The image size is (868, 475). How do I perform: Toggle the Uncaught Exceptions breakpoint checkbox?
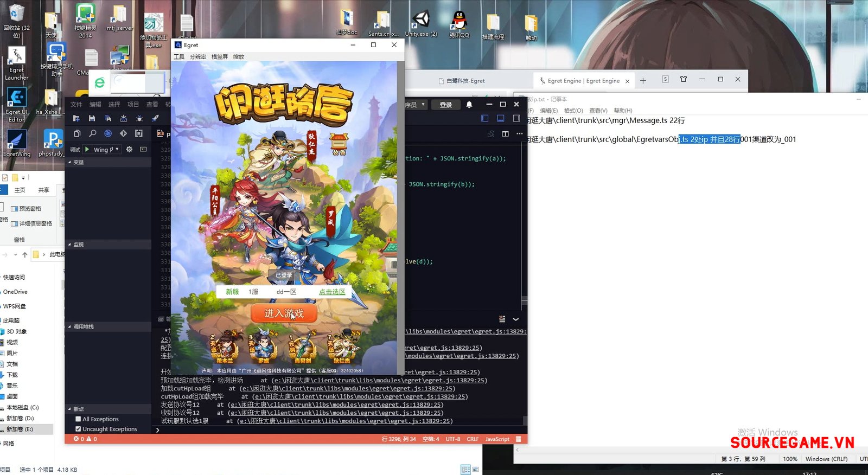tap(78, 429)
